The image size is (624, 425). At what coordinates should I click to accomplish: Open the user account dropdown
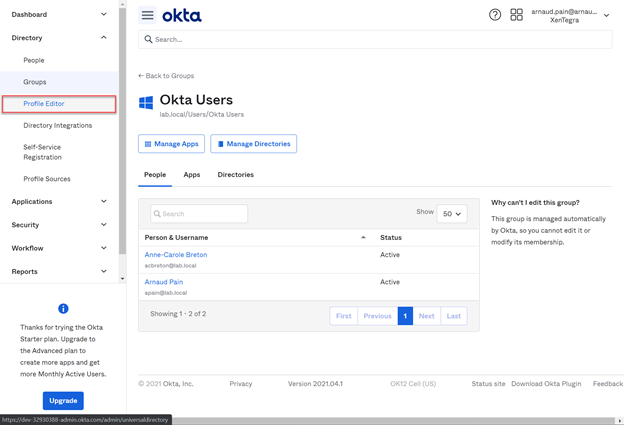[606, 15]
